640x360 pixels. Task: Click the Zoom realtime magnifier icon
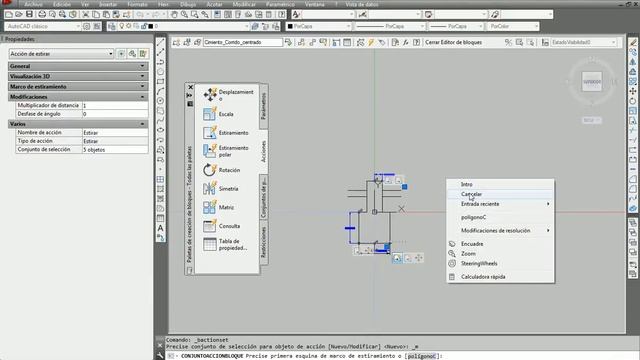(x=184, y=14)
